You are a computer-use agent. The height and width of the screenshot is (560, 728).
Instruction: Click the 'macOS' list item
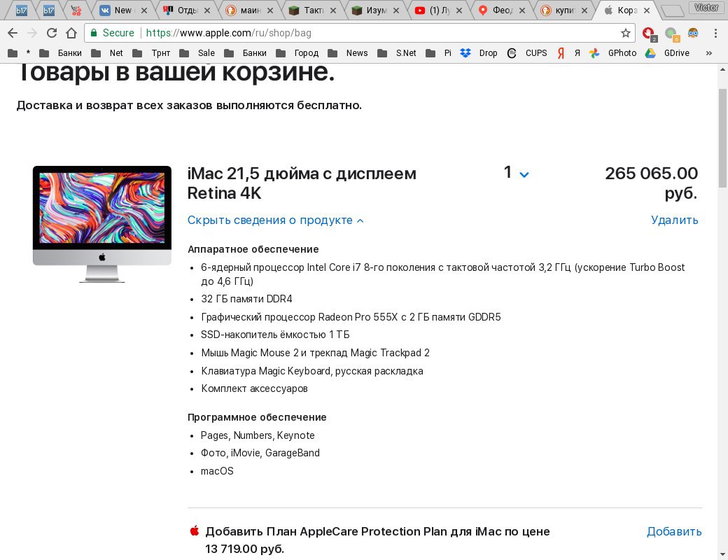[x=217, y=471]
